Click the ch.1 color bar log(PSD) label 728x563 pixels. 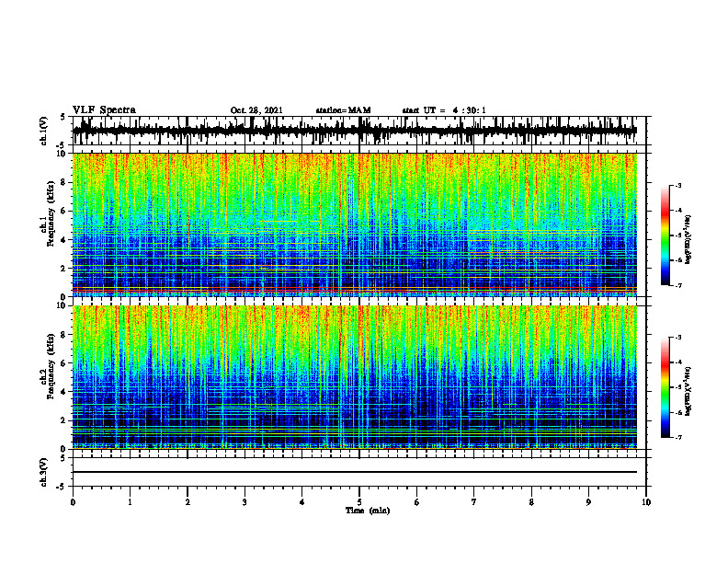(688, 240)
